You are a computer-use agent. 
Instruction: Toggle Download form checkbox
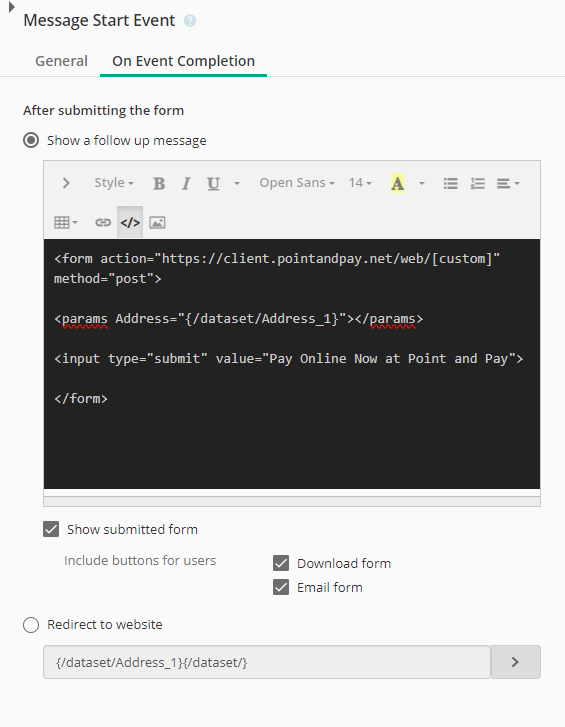point(281,563)
